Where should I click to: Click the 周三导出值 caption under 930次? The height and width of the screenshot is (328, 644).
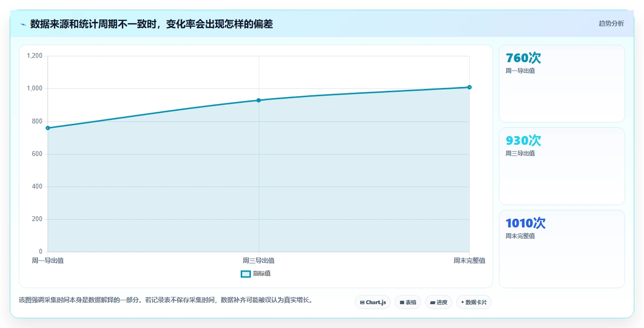click(520, 154)
